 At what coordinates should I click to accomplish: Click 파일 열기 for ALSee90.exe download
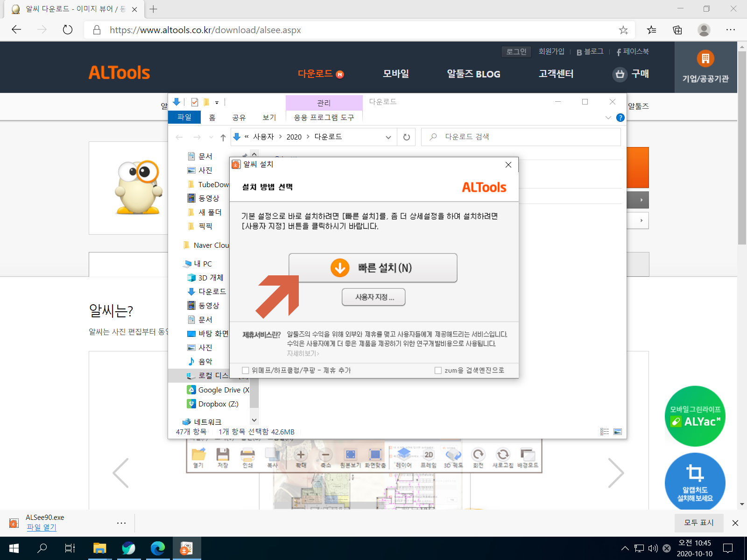click(41, 527)
